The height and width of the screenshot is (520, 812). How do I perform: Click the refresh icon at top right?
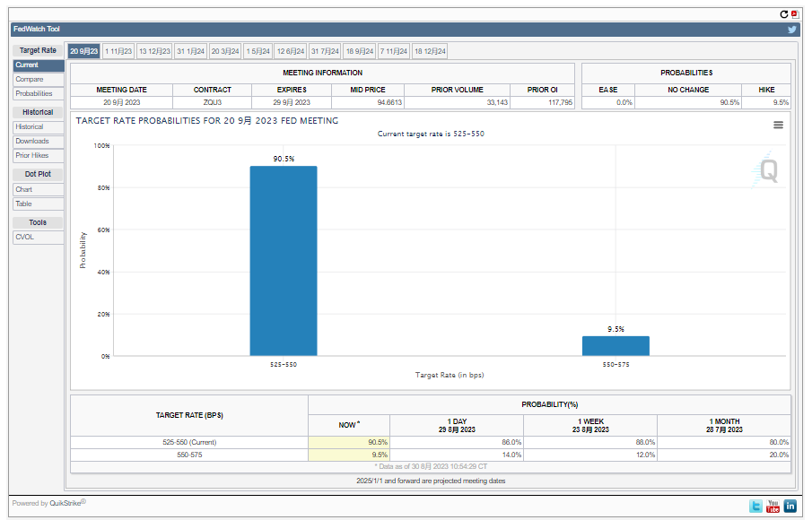coord(783,14)
